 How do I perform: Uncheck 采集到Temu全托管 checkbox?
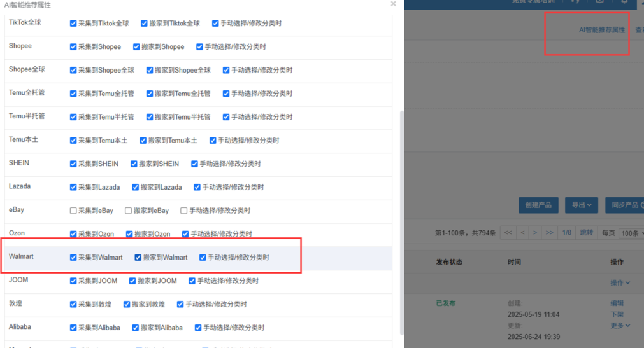pyautogui.click(x=73, y=94)
